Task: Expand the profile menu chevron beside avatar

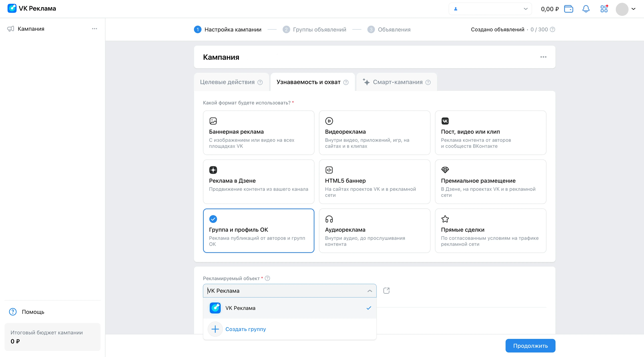Action: (x=633, y=9)
